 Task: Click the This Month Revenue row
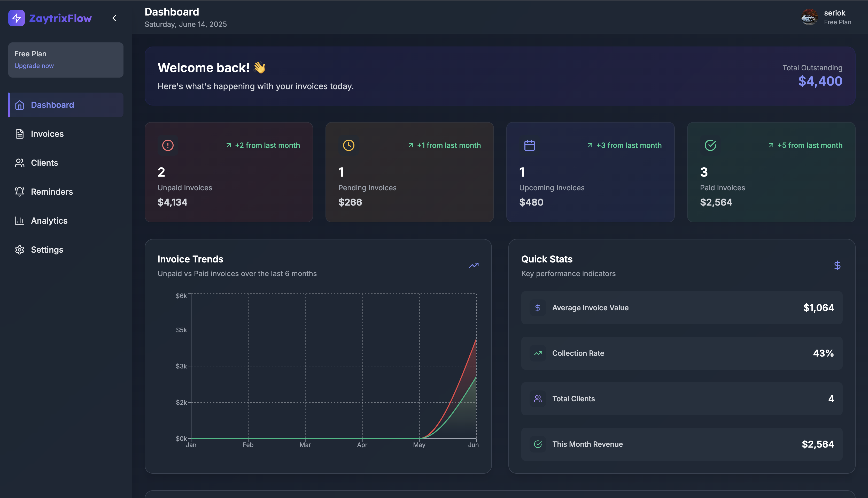click(x=681, y=444)
